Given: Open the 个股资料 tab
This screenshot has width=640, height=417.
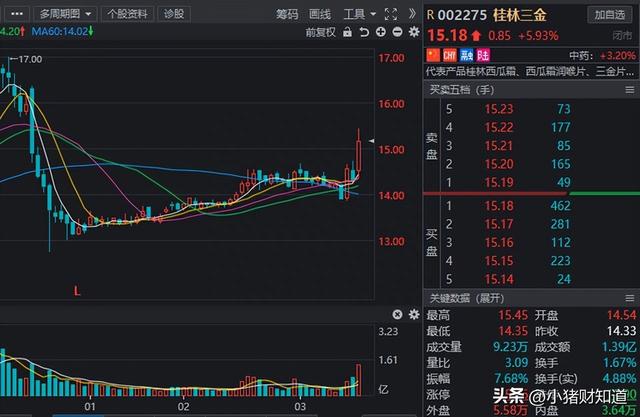Looking at the screenshot, I should [127, 14].
